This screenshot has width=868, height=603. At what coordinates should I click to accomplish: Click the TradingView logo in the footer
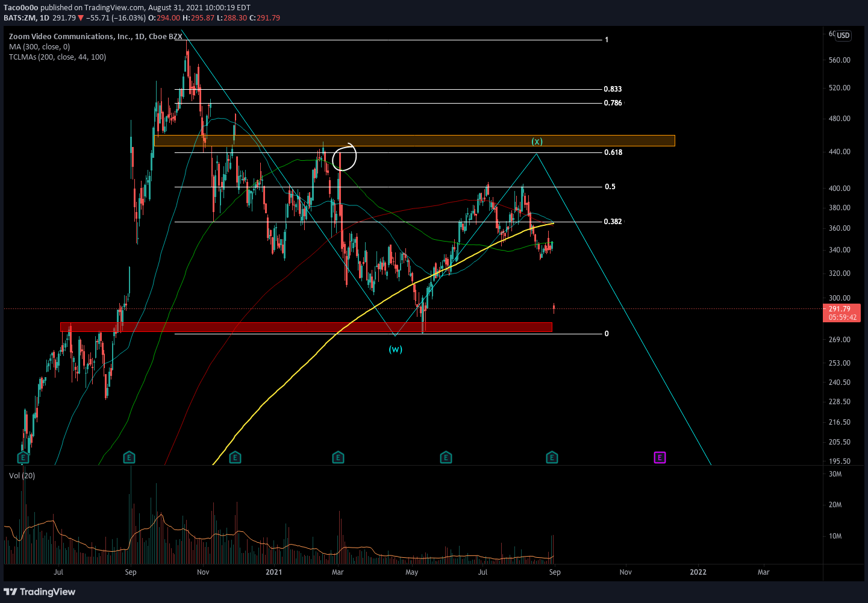click(x=40, y=592)
